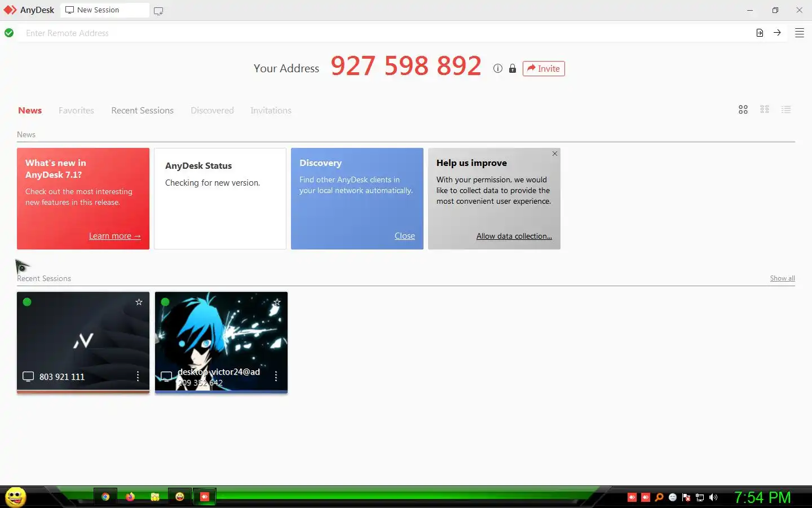This screenshot has height=508, width=812.
Task: Open the Recent Sessions tab
Action: 142,111
